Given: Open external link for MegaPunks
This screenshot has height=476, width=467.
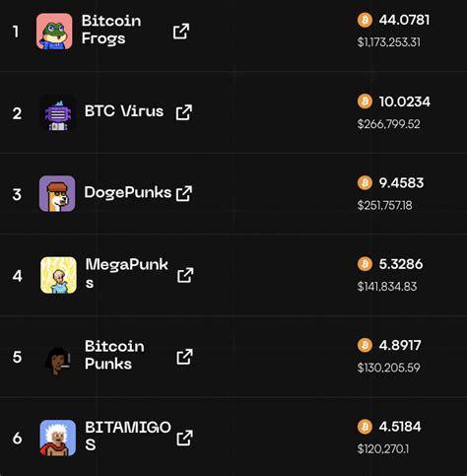Looking at the screenshot, I should pos(185,275).
